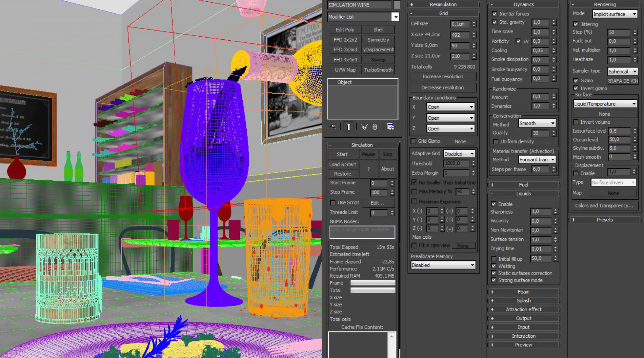Screen dimensions: 644x358
Task: Open the Configure Modifier Sets icon
Action: (390, 127)
